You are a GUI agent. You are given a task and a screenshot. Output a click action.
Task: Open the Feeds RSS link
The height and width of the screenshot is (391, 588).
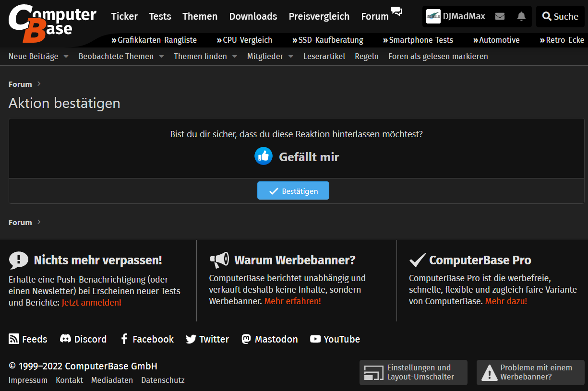tap(28, 339)
